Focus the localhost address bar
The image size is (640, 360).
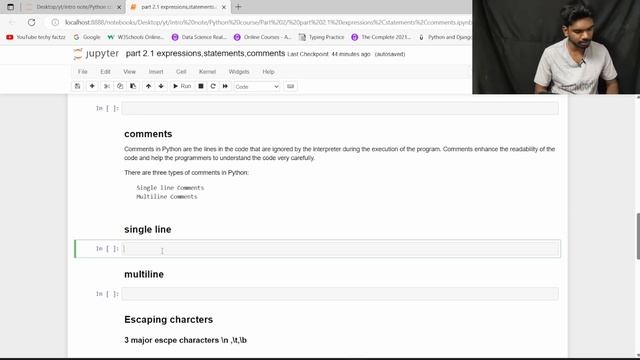[268, 22]
